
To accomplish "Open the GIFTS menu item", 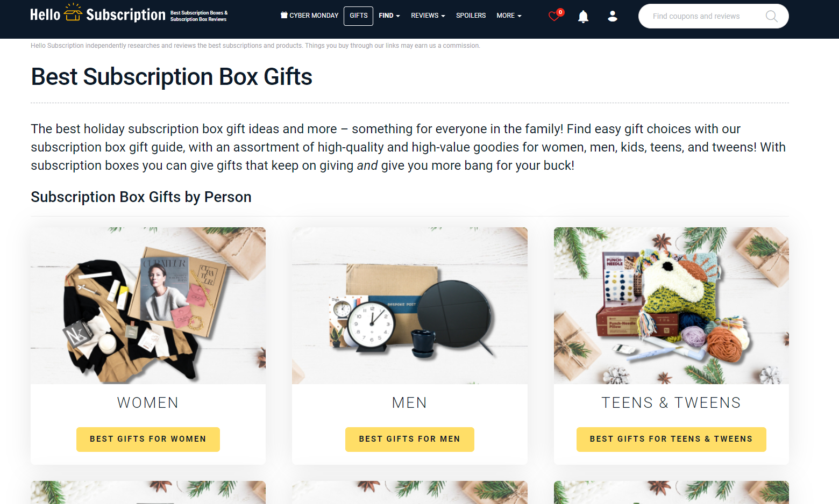I will pyautogui.click(x=359, y=16).
